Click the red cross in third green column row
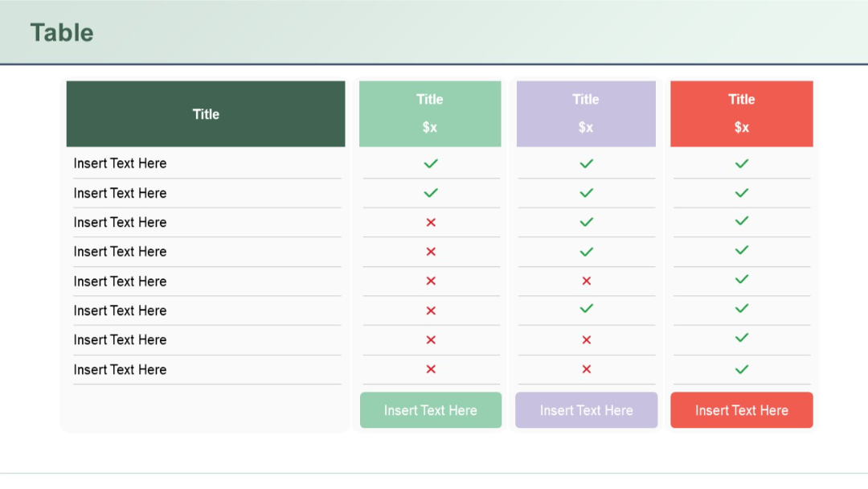The image size is (868, 489). click(x=431, y=222)
